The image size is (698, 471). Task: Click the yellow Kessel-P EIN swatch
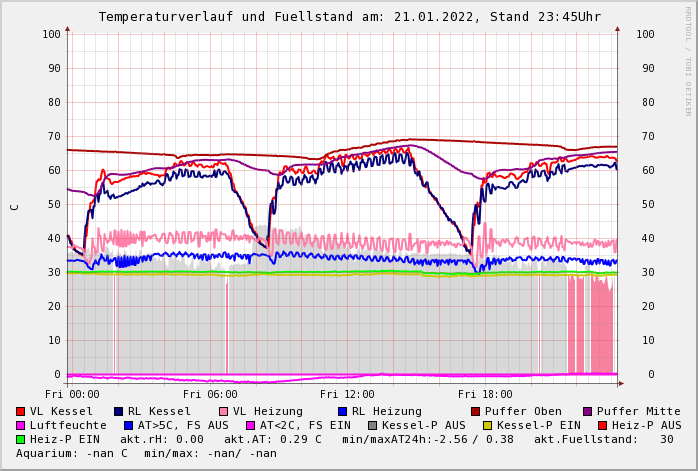point(488,425)
